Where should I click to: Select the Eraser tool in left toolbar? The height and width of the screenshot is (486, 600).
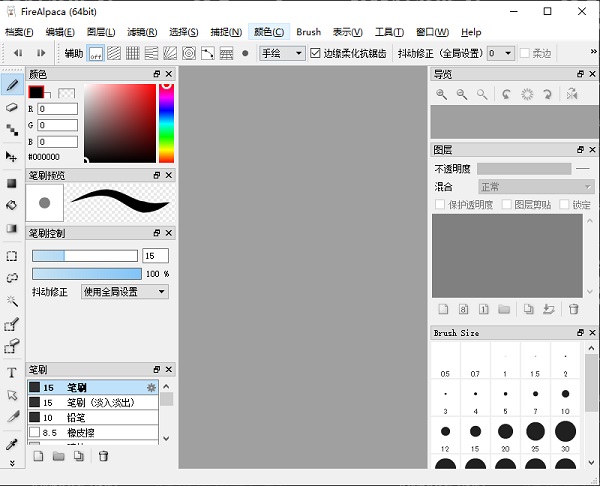(12, 106)
